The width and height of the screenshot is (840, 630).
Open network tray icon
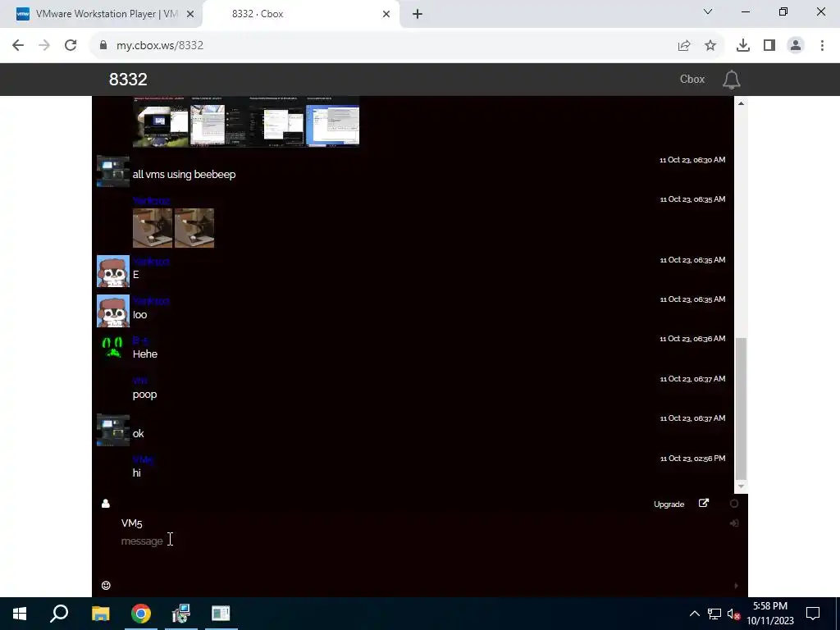pos(714,614)
